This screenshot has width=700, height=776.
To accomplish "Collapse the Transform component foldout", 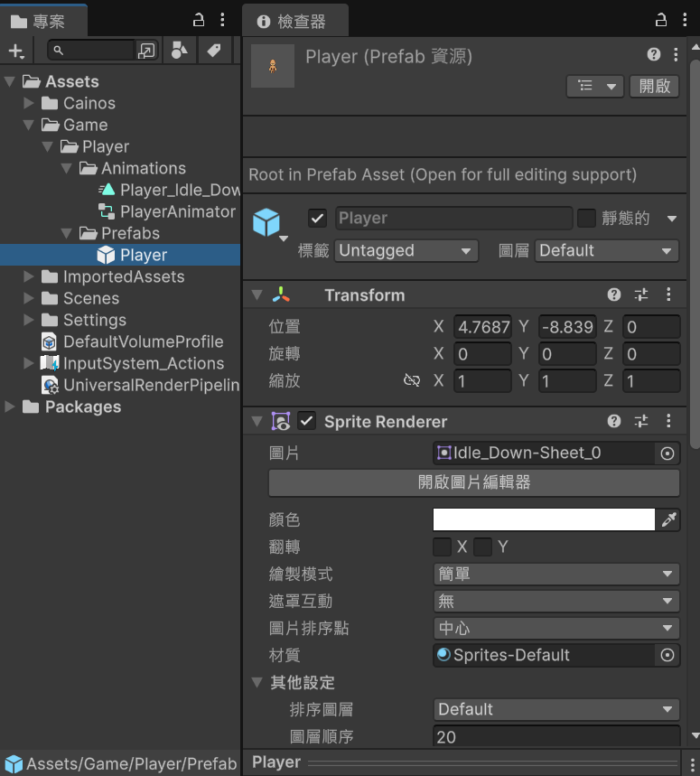I will [257, 295].
